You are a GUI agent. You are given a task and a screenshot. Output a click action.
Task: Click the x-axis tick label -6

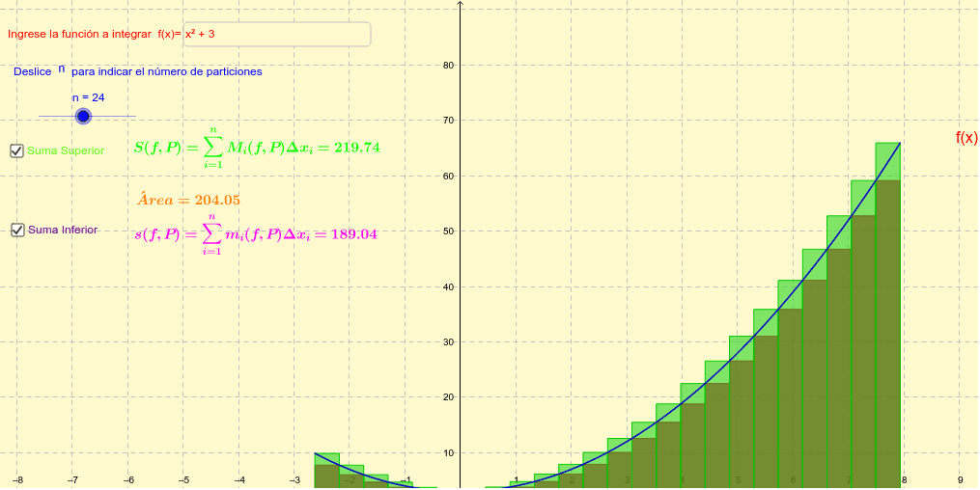click(x=128, y=480)
